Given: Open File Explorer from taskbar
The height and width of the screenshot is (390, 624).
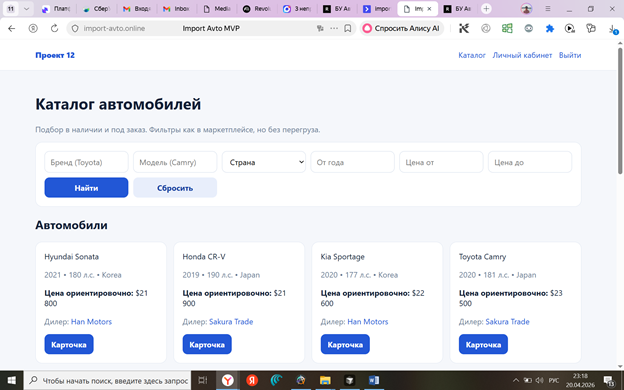Looking at the screenshot, I should (x=325, y=380).
